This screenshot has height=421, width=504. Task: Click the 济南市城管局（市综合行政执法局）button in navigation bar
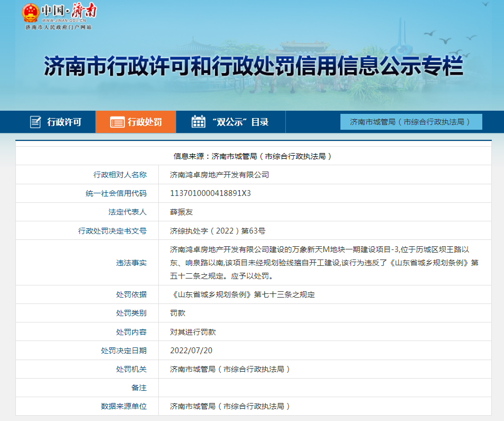tap(411, 122)
